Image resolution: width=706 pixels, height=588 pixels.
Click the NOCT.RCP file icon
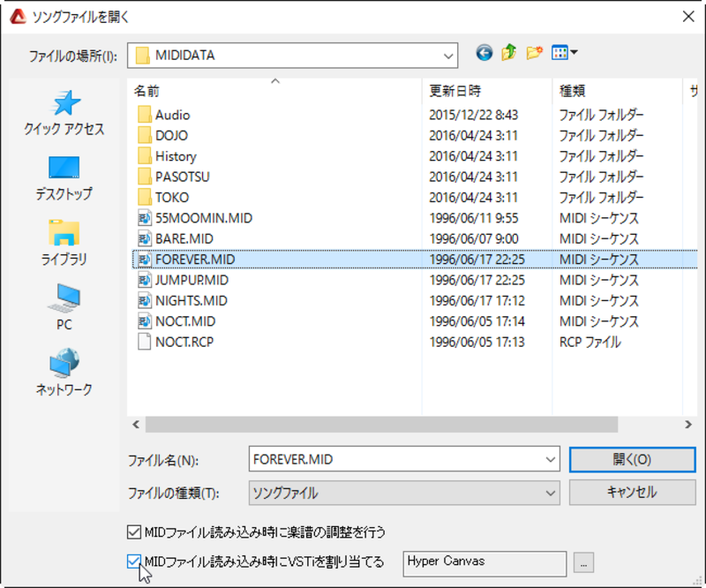tap(144, 342)
